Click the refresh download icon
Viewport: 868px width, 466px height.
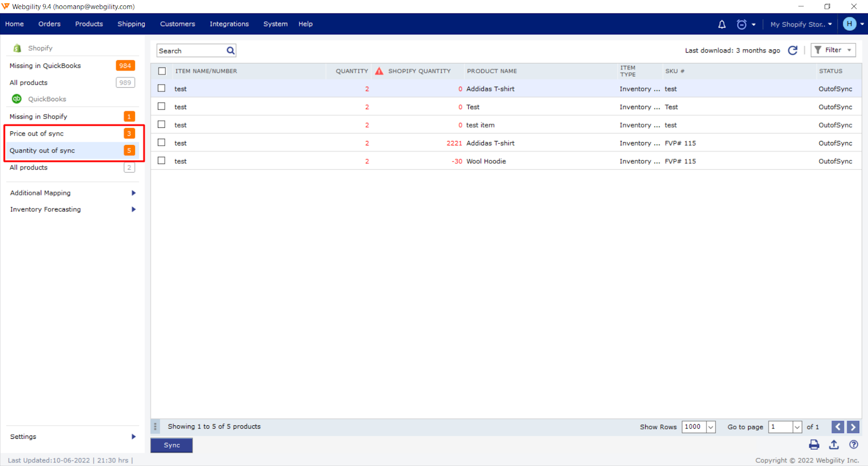tap(793, 50)
